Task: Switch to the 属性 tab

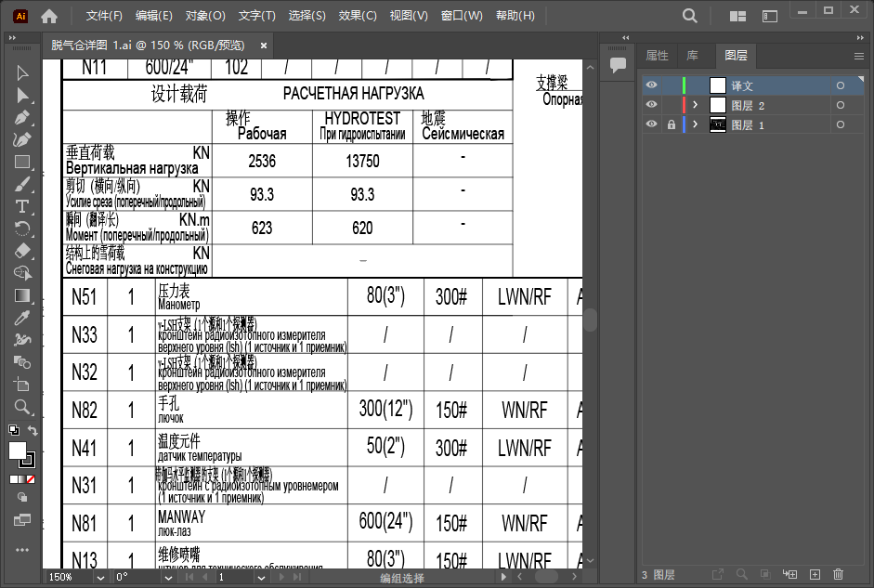Action: (x=657, y=56)
